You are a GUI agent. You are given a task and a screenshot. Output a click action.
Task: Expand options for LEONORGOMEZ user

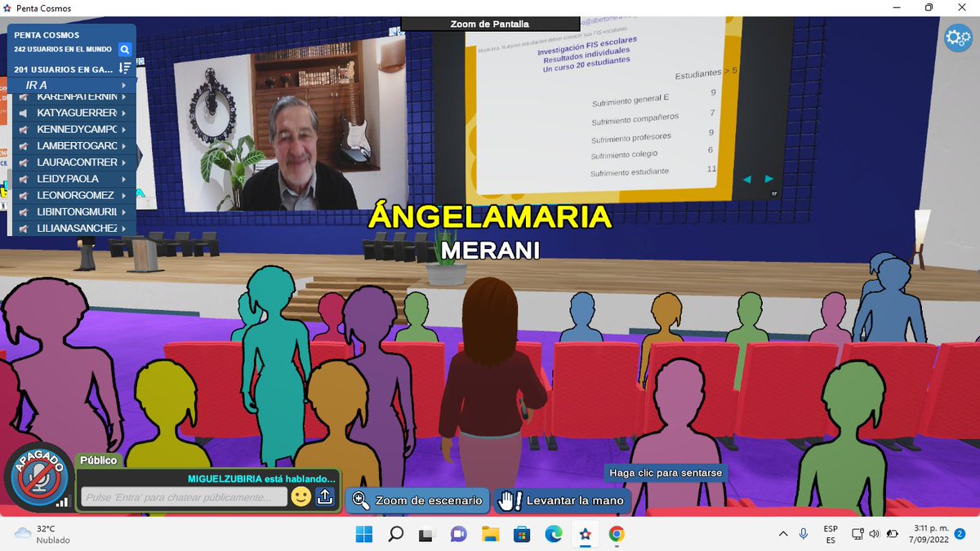point(124,195)
